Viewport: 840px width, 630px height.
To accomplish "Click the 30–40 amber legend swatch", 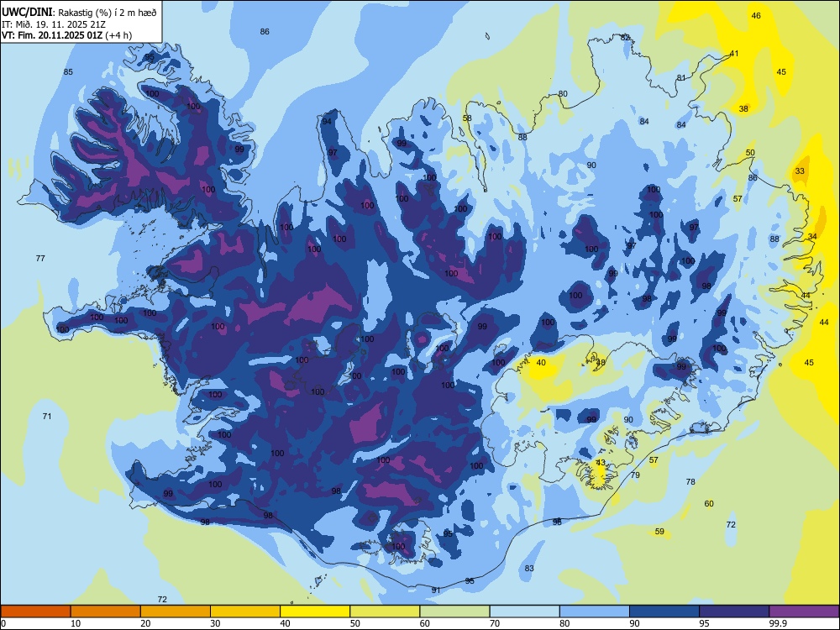I will pyautogui.click(x=245, y=612).
